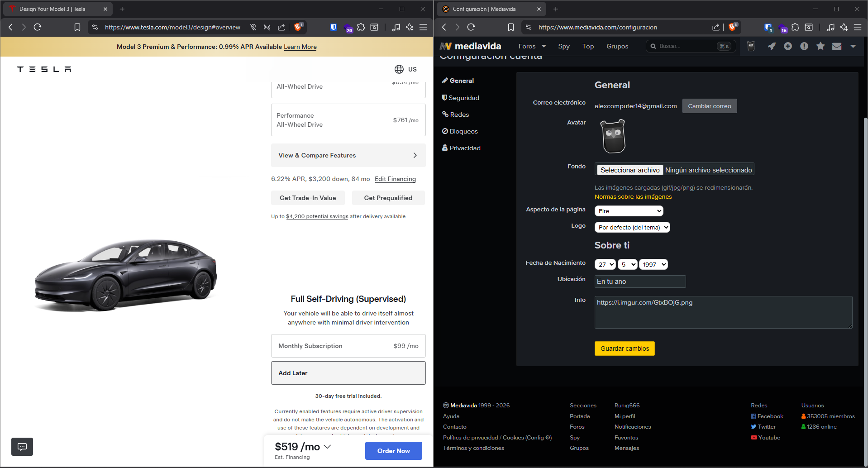Click Guardar cambios button
Screen dimensions: 868x468
click(625, 349)
